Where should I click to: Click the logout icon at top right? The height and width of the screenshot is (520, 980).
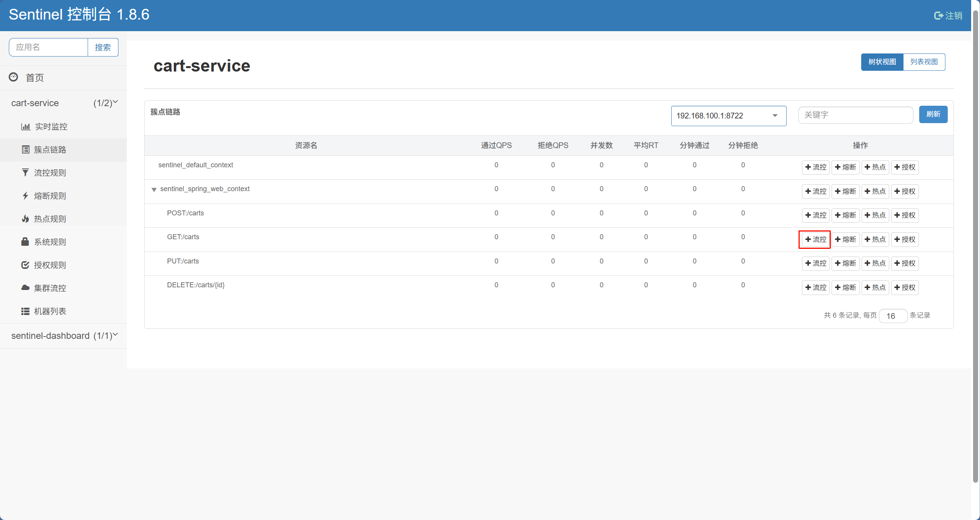pos(938,16)
